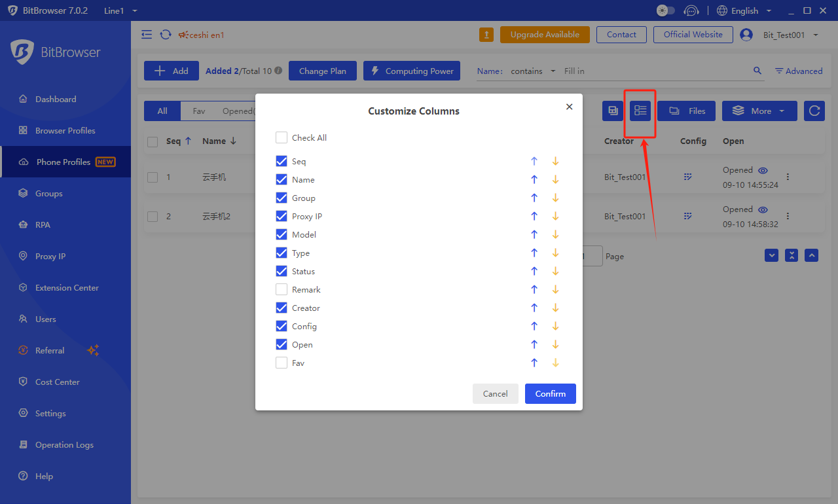Image resolution: width=838 pixels, height=504 pixels.
Task: Click the refresh list icon button
Action: pos(814,111)
